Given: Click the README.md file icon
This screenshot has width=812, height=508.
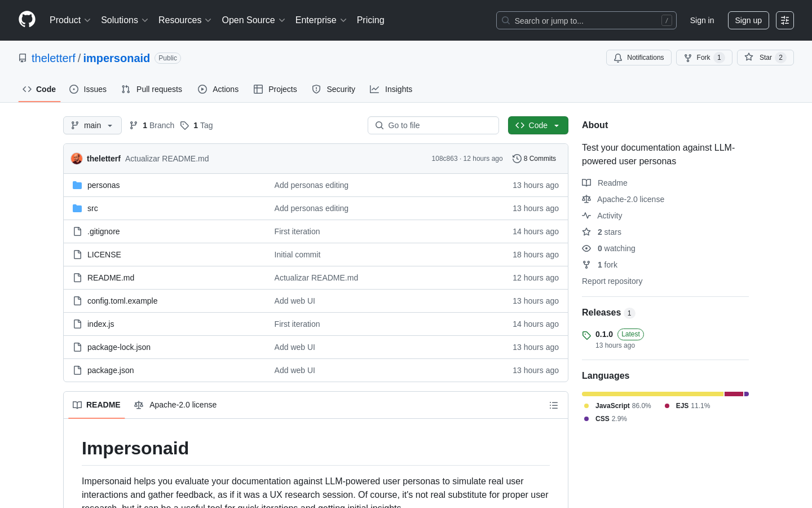Looking at the screenshot, I should 77,278.
